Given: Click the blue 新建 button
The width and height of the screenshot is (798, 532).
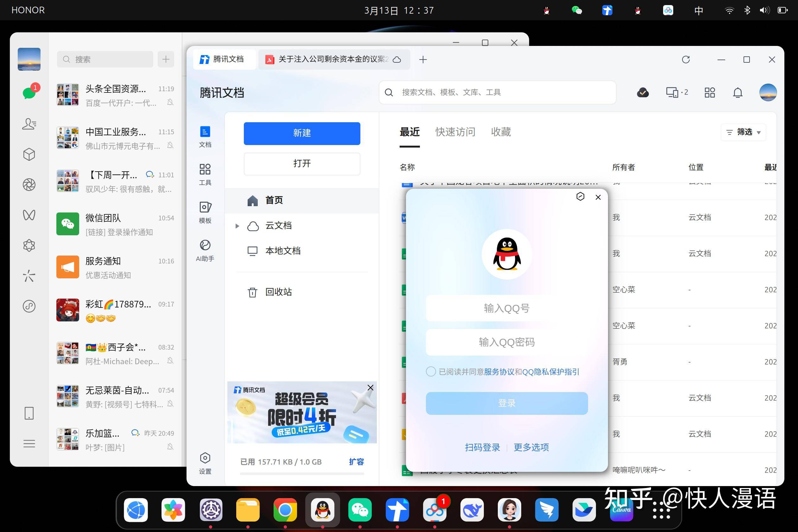Looking at the screenshot, I should point(301,133).
